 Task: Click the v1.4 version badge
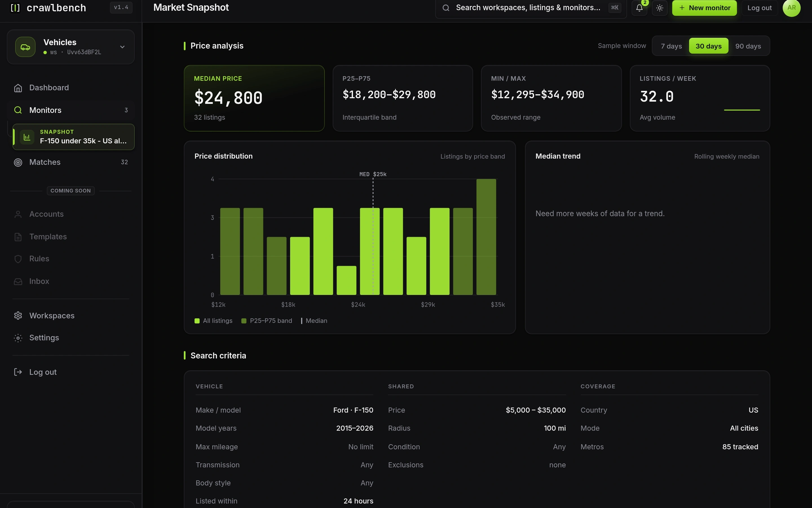tap(121, 7)
